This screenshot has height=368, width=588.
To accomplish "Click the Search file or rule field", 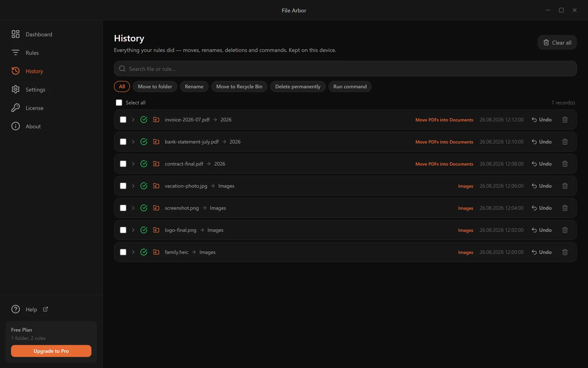I will pos(345,69).
